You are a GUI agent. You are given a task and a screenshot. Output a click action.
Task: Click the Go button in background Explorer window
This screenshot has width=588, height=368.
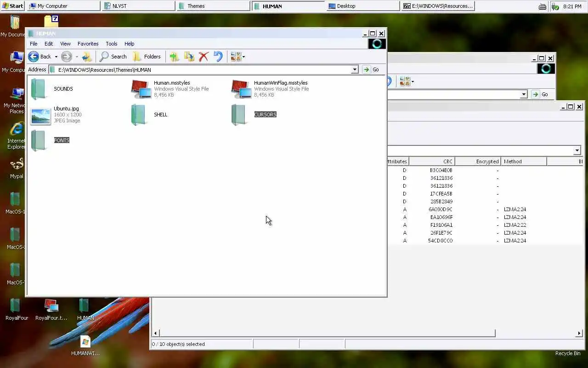[x=540, y=94]
